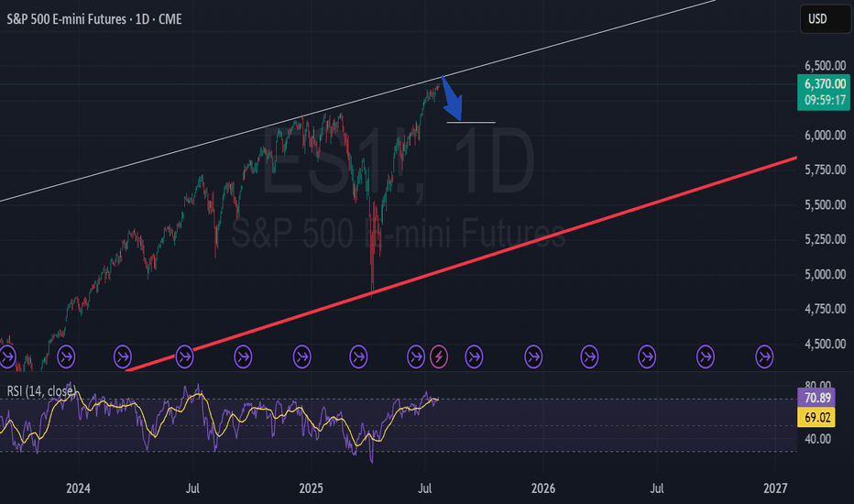Click the pink lightning bolt event icon
Screen dimensions: 854x504
(x=439, y=356)
